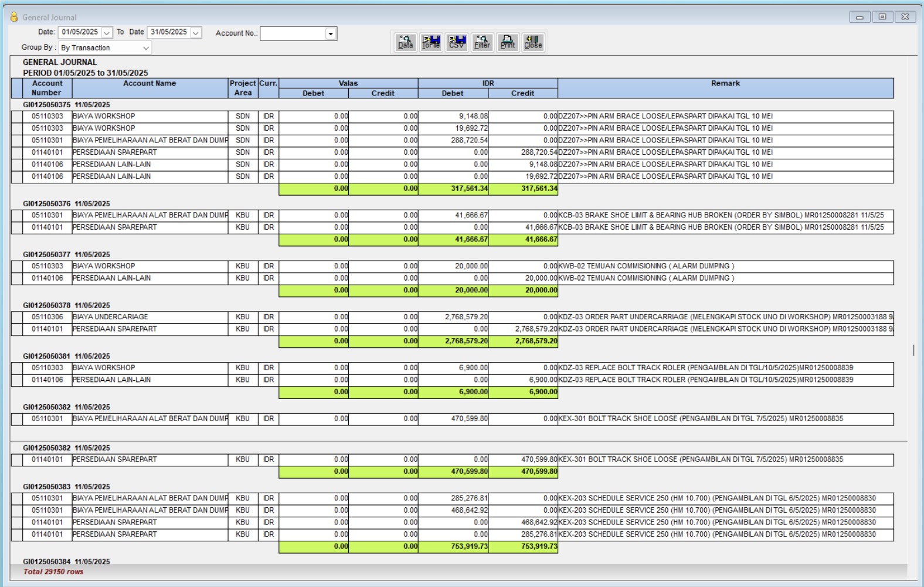This screenshot has width=924, height=587.
Task: Click the 285,276.81 debit amount in GI0125050383
Action: tap(453, 499)
